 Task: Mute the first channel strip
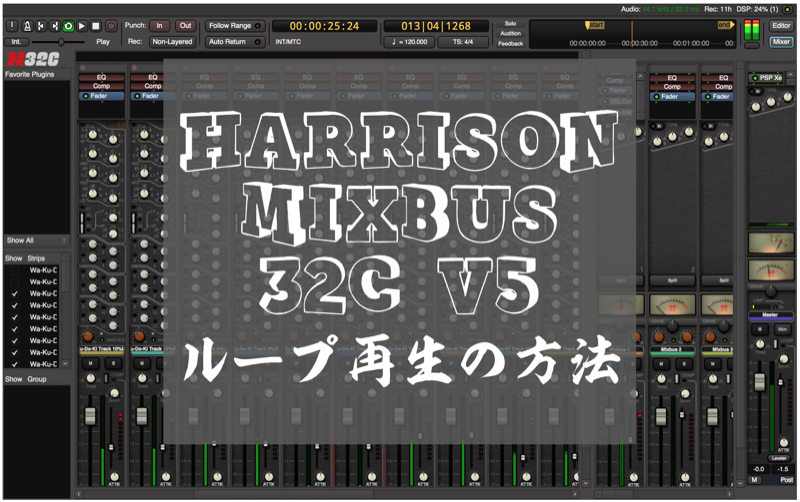coord(90,363)
